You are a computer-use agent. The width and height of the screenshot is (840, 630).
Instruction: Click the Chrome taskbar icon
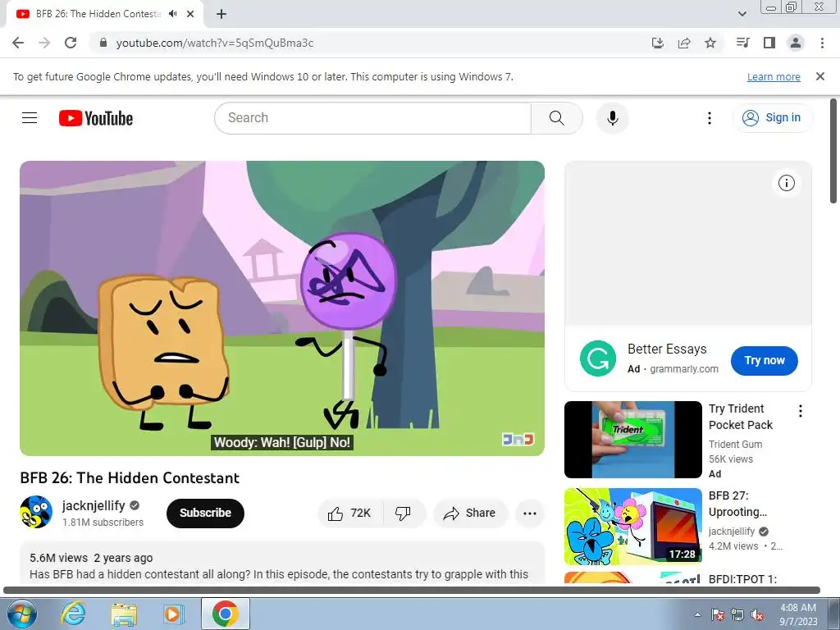[225, 614]
